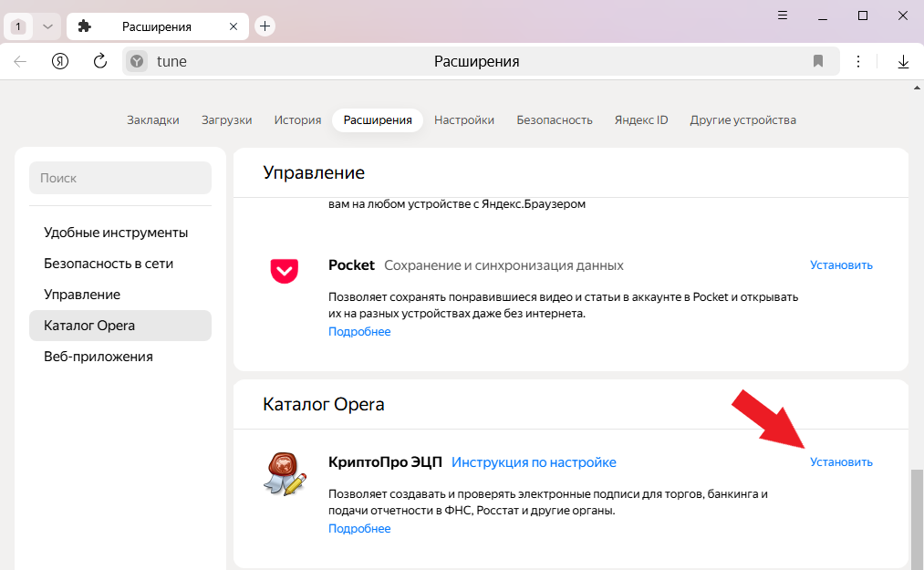Go to Безопасность в сети section
Viewport: 924px width, 570px height.
[109, 264]
